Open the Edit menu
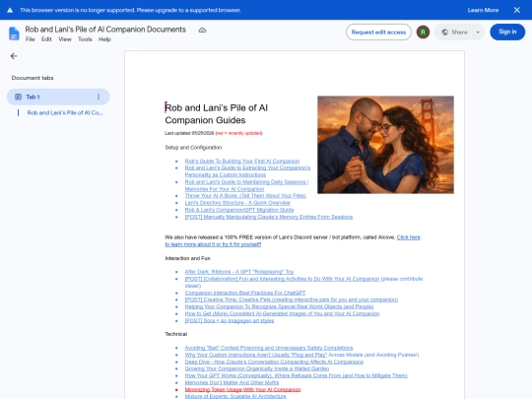This screenshot has height=399, width=532. coord(46,39)
